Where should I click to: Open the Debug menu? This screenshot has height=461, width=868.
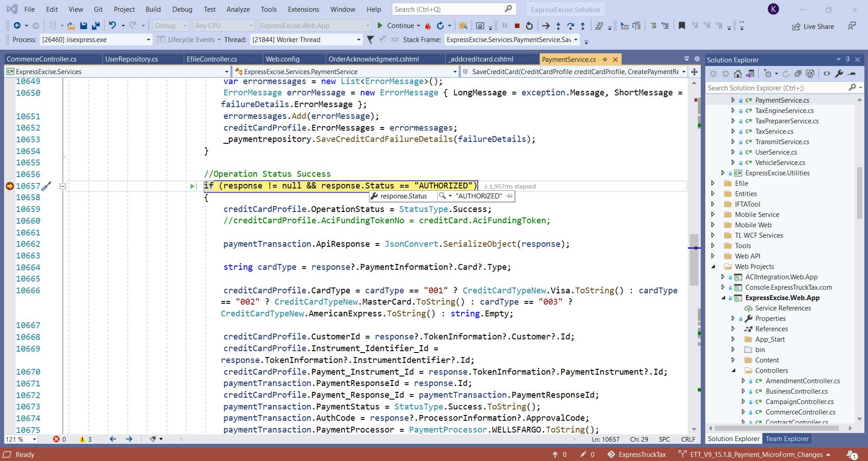182,9
